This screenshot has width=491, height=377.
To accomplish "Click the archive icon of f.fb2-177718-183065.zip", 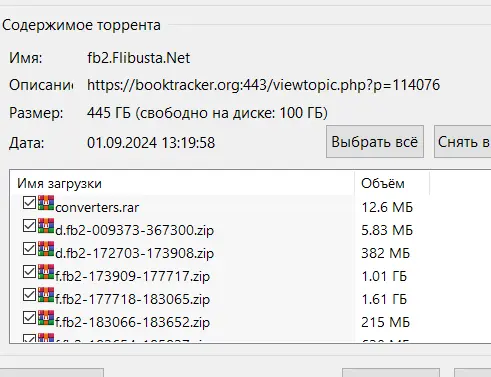I will point(46,295).
